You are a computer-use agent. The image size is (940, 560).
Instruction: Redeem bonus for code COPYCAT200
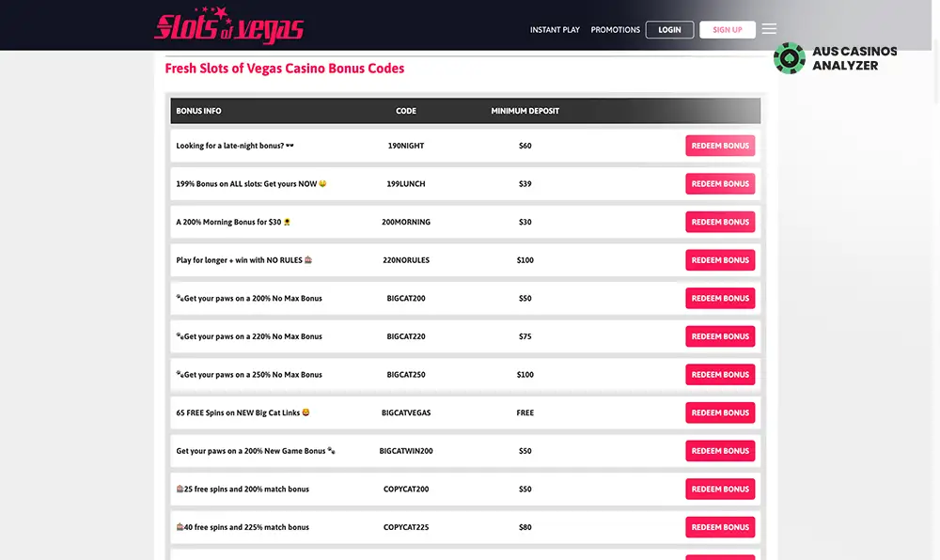coord(720,490)
